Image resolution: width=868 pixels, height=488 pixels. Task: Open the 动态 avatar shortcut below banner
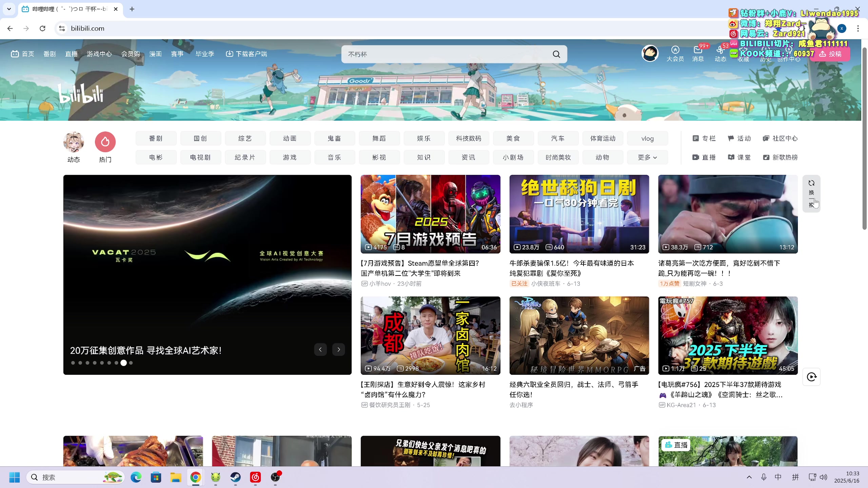[x=74, y=142]
